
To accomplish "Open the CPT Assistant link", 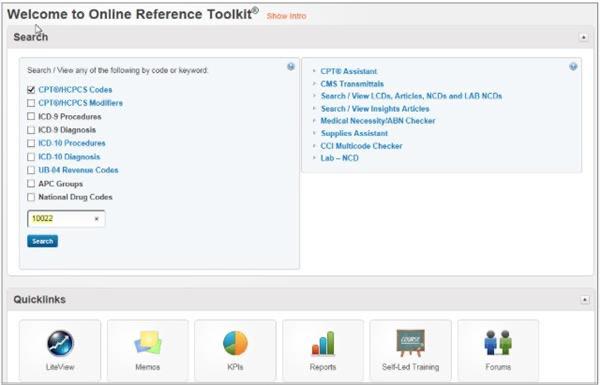I will pos(349,71).
